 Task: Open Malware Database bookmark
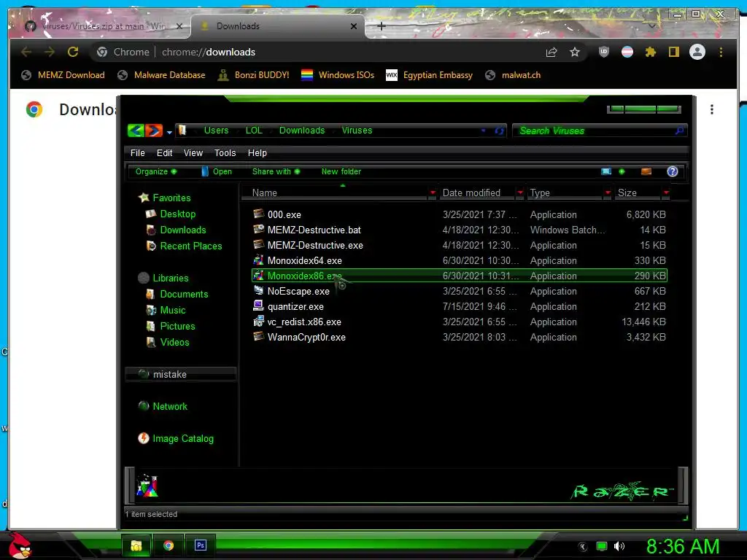162,75
